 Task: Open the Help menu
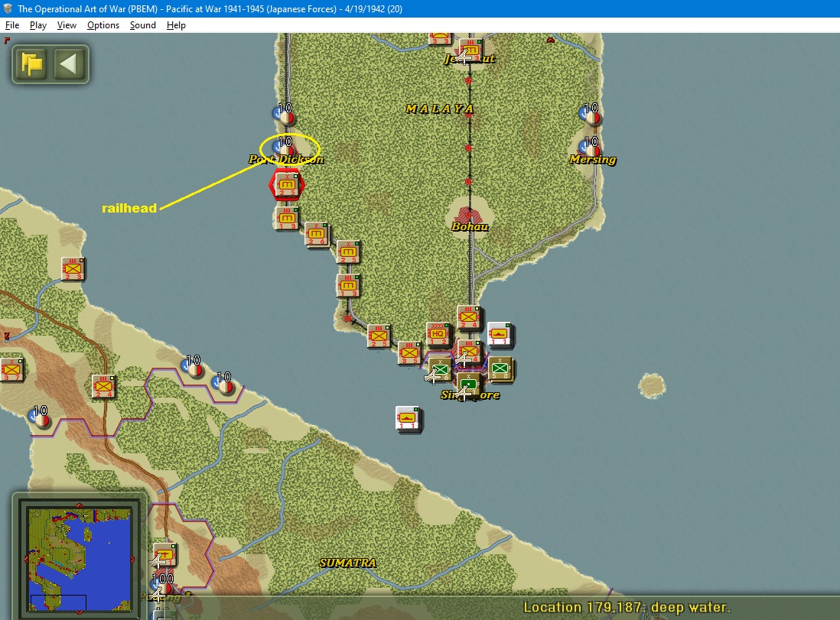176,25
